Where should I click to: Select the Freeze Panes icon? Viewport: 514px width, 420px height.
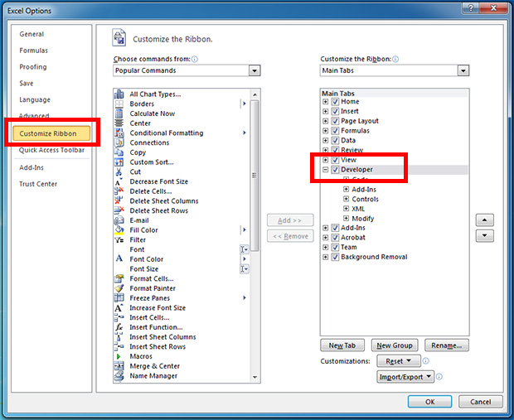tap(119, 297)
